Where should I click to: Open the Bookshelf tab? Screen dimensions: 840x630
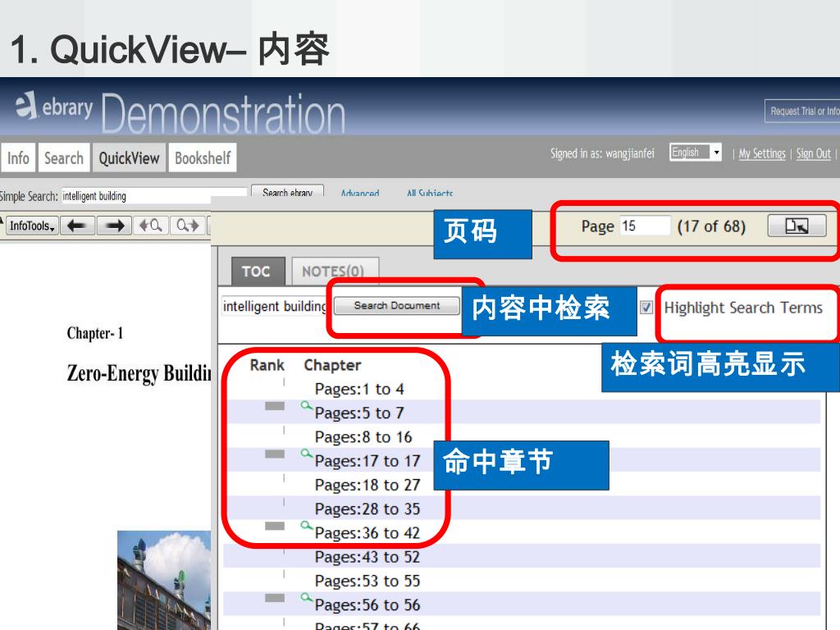[203, 158]
